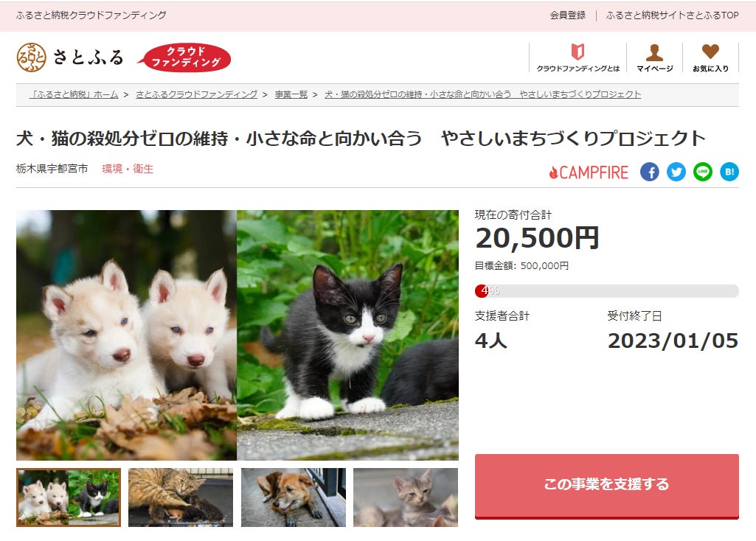Click the さとふる logo
Screen dimensions: 756x541
pos(70,57)
